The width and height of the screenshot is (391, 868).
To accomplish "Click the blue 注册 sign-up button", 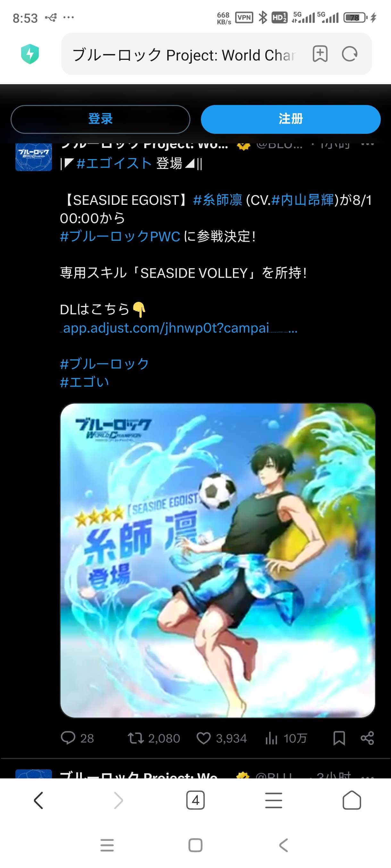I will 290,119.
